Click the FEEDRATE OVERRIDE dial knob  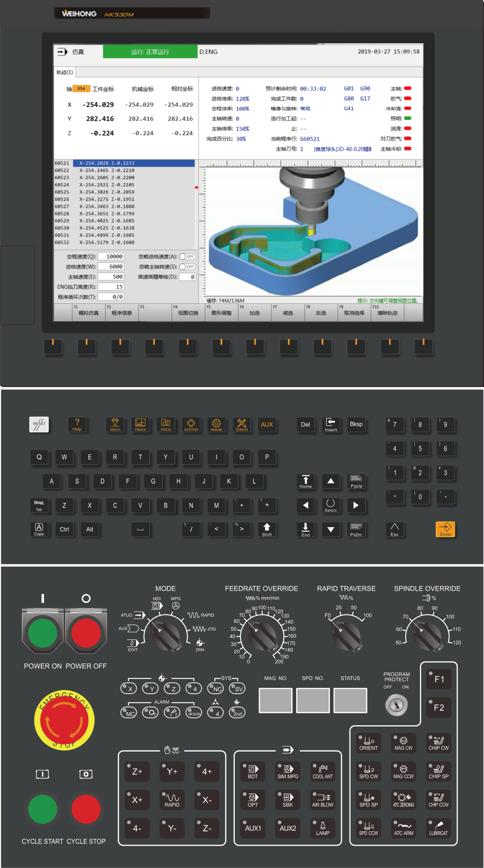262,635
